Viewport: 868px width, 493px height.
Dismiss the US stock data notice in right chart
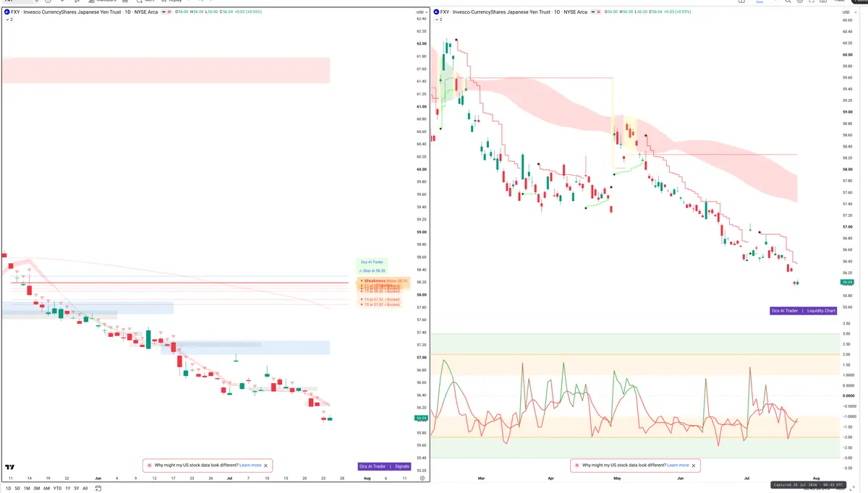point(693,466)
